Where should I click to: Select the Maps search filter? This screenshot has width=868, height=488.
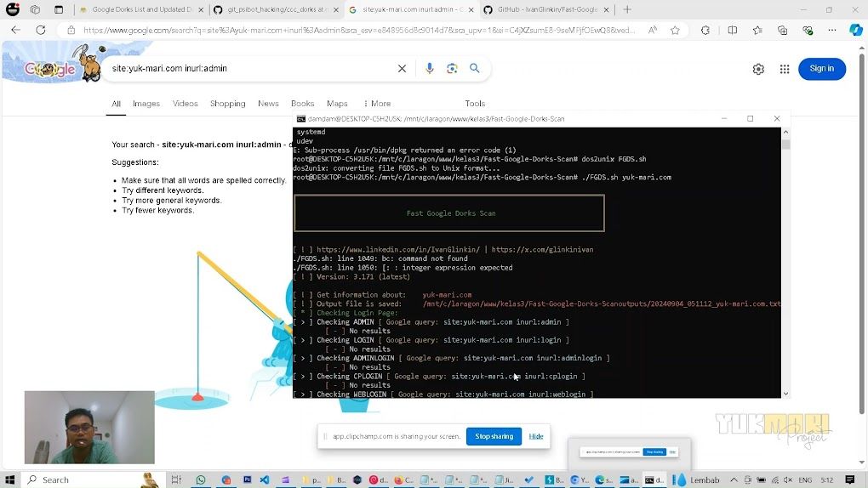[337, 104]
